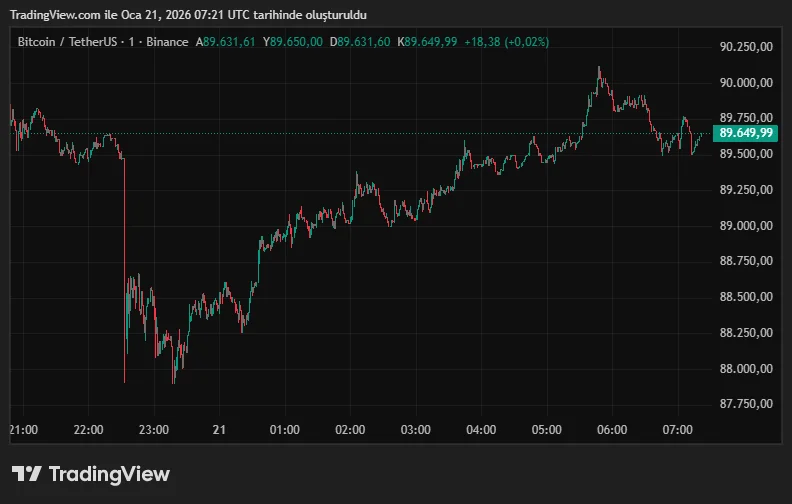
Task: Click the high value Y89.650,00
Action: [292, 42]
